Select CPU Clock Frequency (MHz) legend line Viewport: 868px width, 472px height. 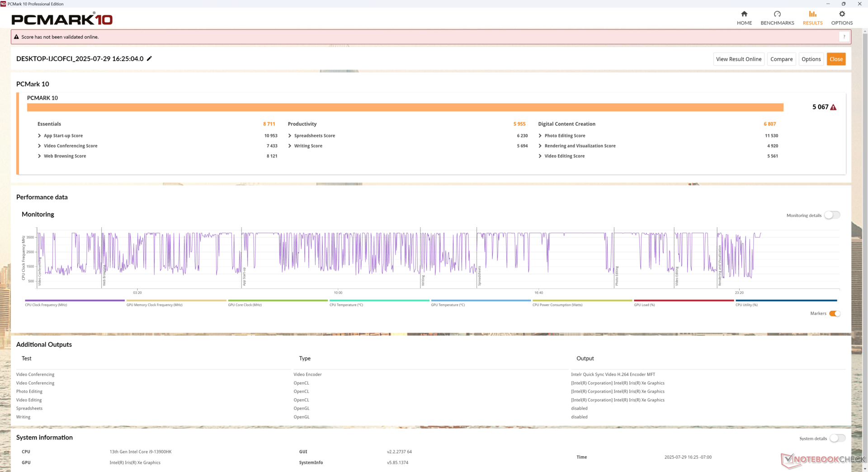click(x=75, y=300)
